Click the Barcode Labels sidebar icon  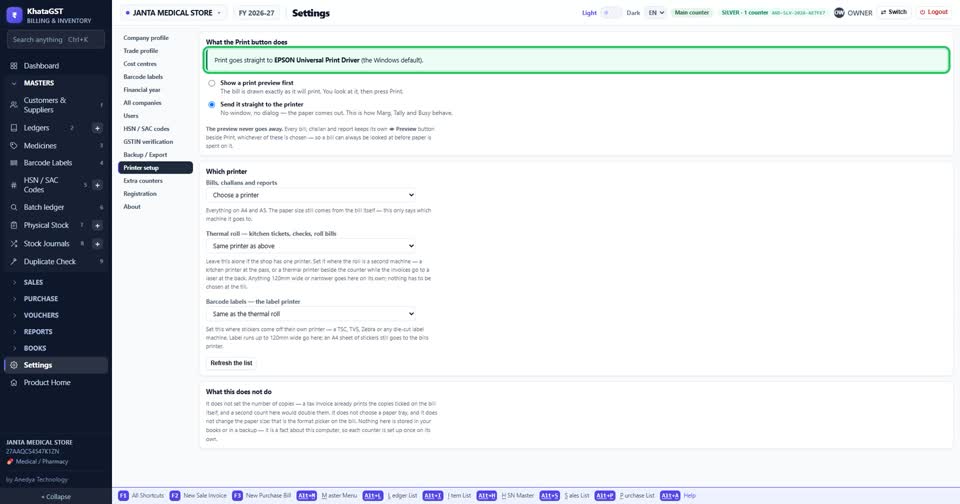13,163
